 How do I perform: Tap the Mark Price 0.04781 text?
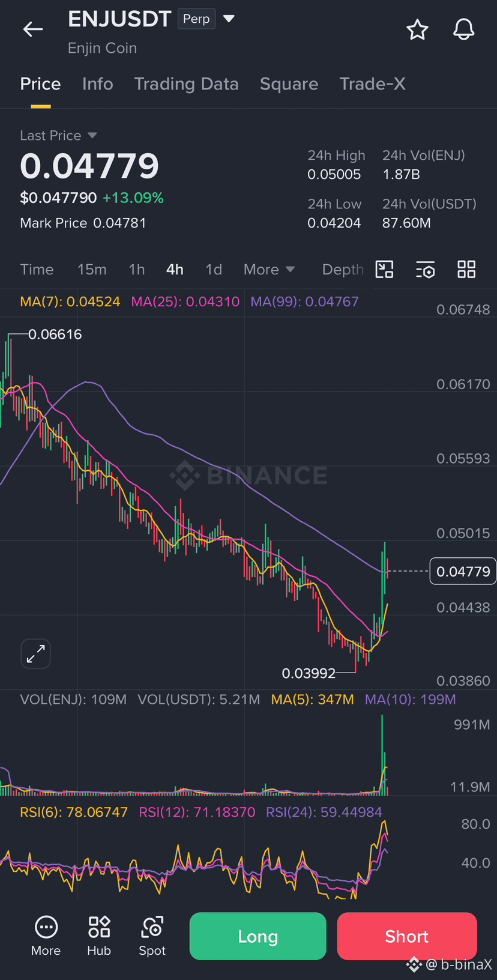tap(83, 223)
